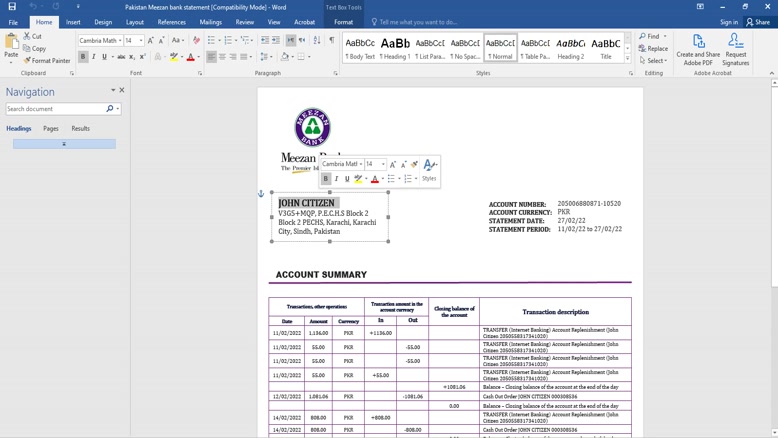Click Create and Share Adobe PDF

pos(698,50)
